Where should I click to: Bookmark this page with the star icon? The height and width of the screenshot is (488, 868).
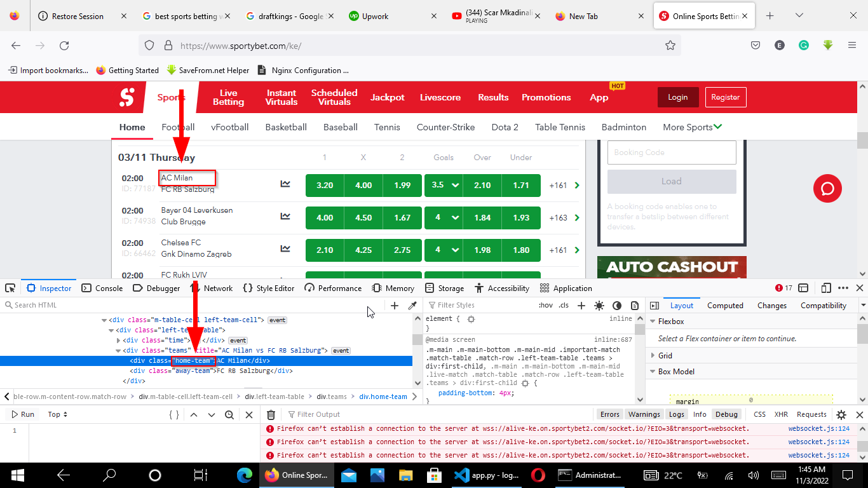(x=670, y=45)
